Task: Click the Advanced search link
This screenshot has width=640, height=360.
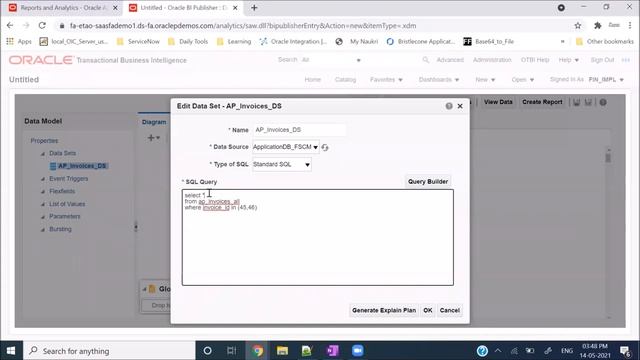Action: pyautogui.click(x=450, y=60)
